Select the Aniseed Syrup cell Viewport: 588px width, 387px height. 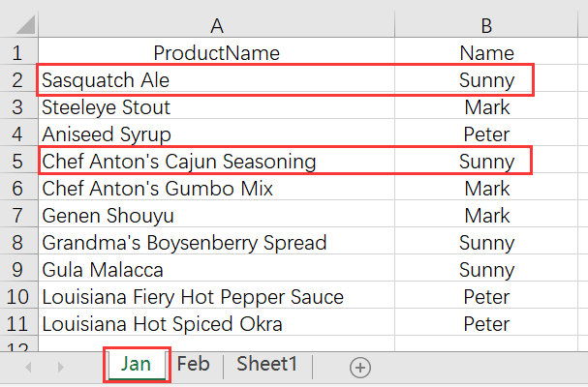[x=107, y=134]
